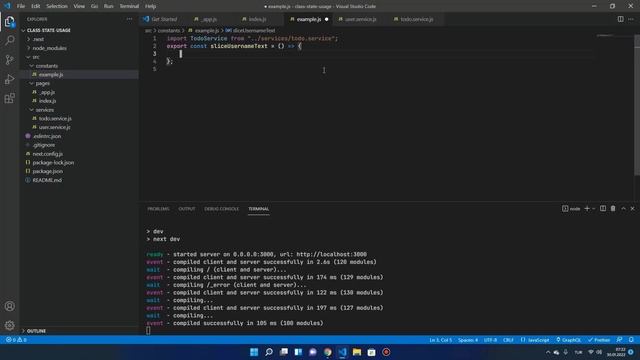Expand the Outline section
The image size is (640, 360).
tap(36, 331)
